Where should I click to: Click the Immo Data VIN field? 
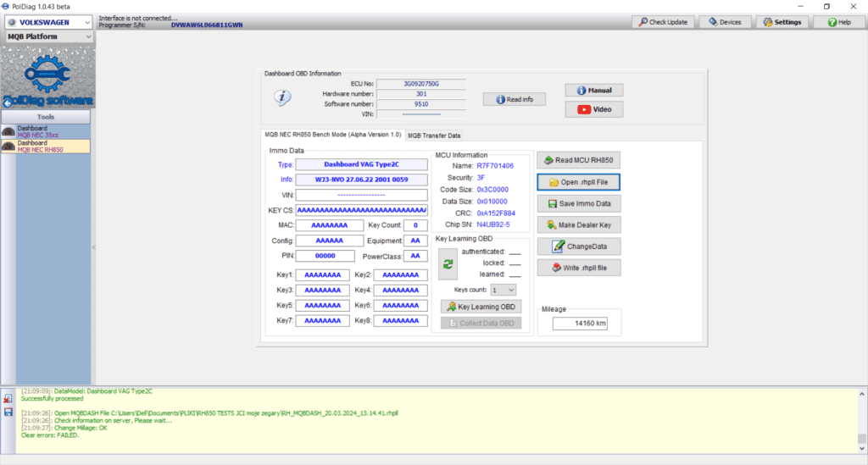(361, 195)
